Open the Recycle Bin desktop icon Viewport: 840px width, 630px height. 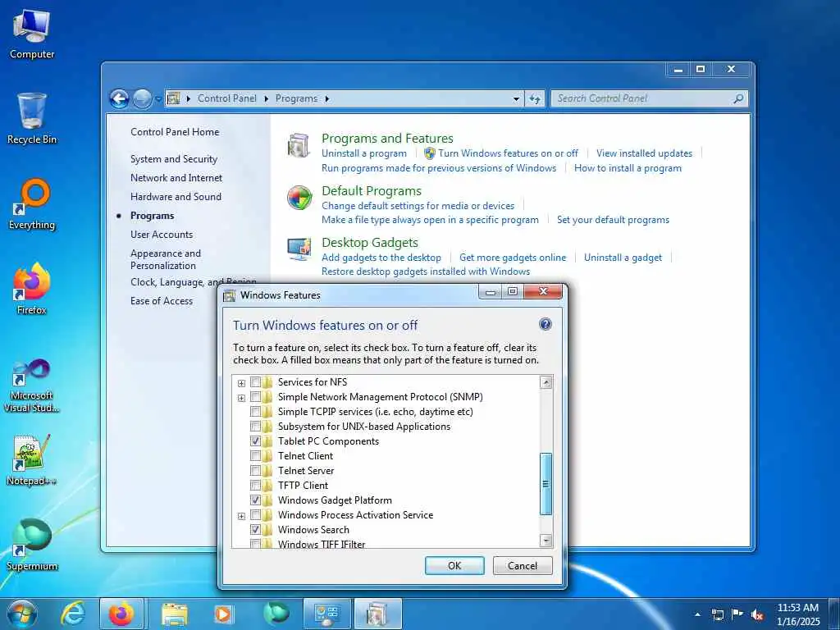pos(32,118)
